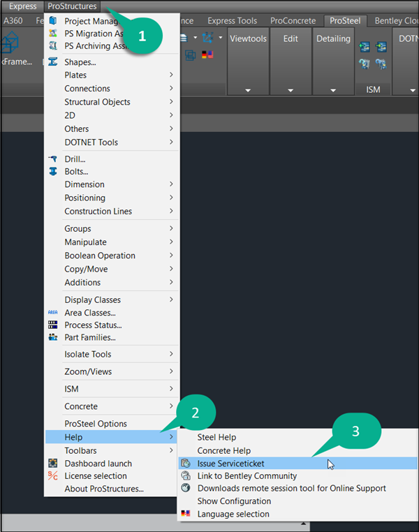
Task: Click the frame cube icon in ribbon
Action: [x=10, y=43]
